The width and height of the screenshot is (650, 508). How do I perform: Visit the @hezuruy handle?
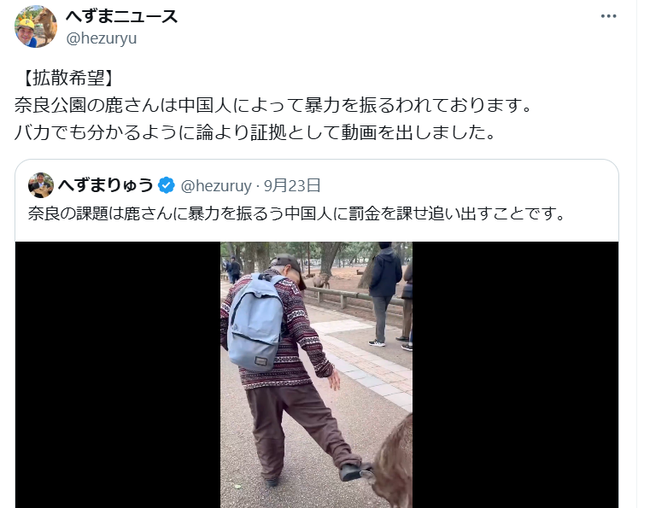pos(216,186)
